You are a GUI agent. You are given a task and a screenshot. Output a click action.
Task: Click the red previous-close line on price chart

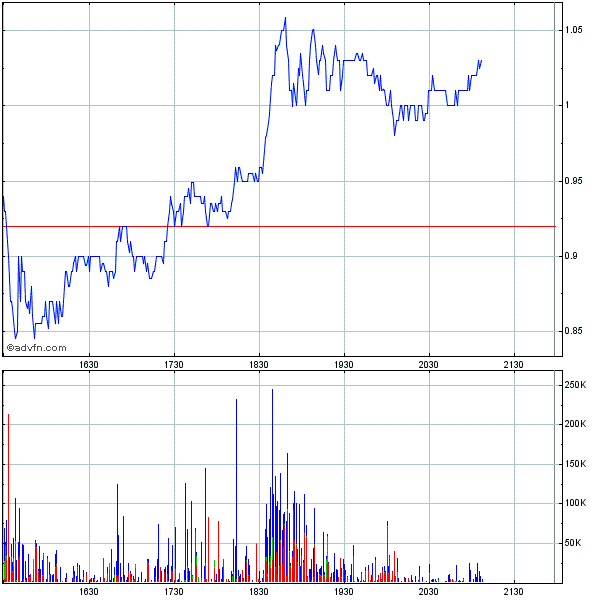pyautogui.click(x=279, y=227)
